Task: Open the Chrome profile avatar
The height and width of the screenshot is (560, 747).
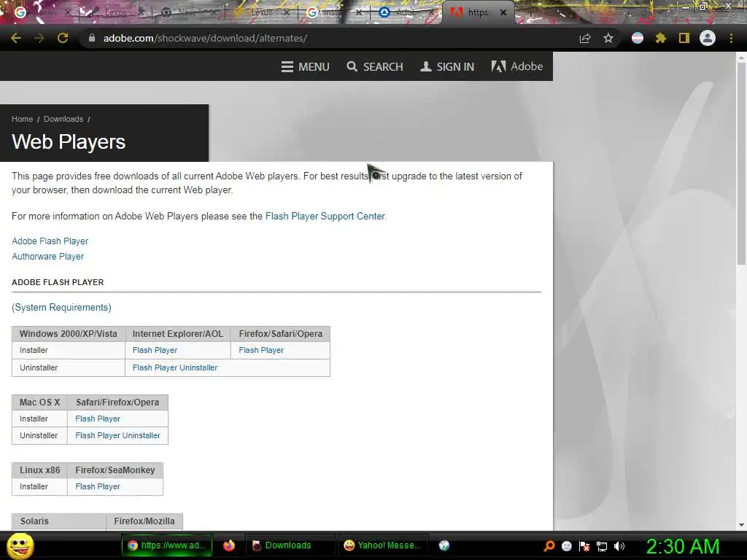Action: (708, 38)
